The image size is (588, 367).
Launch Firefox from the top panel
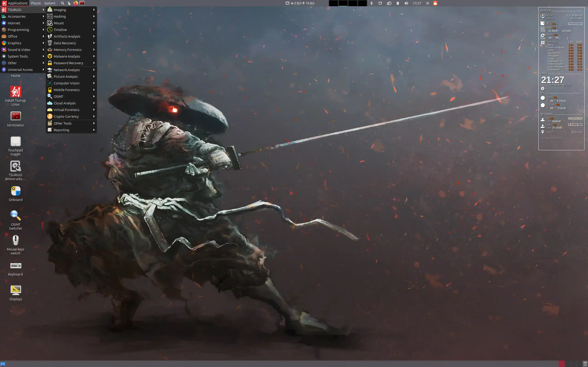(x=75, y=3)
